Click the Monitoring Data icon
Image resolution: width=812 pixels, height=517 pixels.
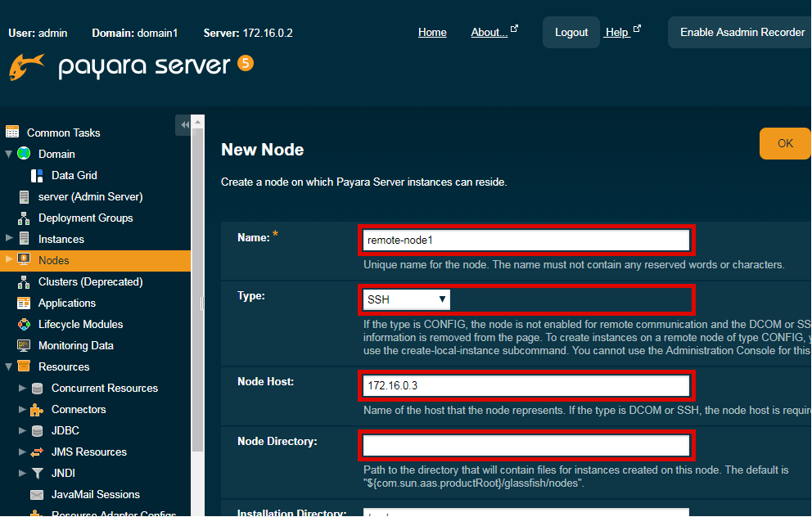pyautogui.click(x=24, y=346)
